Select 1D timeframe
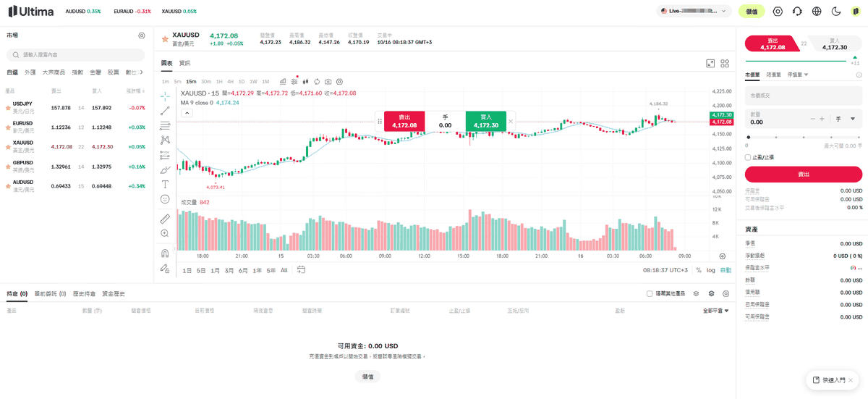Image resolution: width=868 pixels, height=399 pixels. (242, 81)
